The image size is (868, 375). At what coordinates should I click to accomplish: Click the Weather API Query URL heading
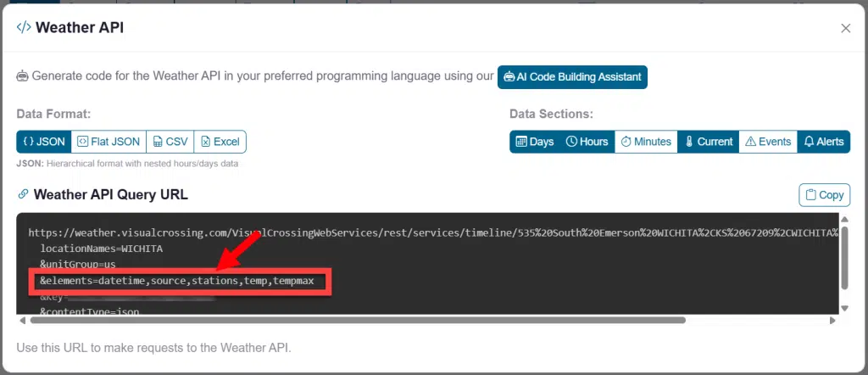coord(111,194)
